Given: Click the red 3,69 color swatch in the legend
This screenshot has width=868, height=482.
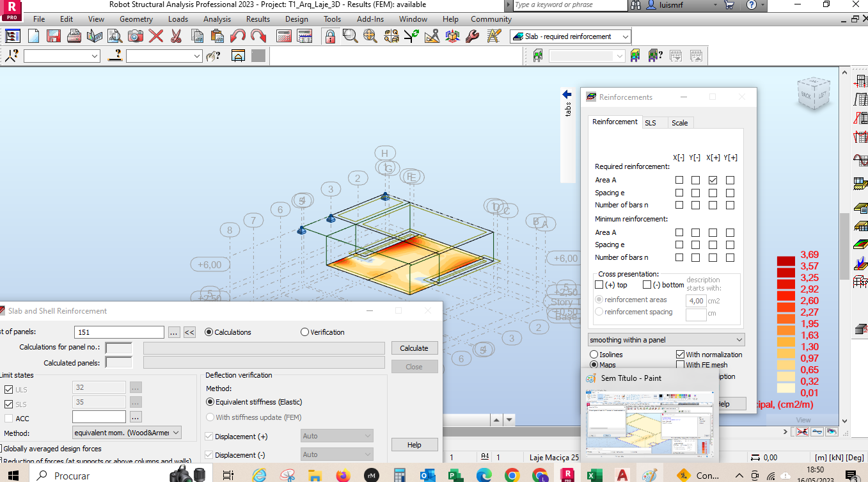Looking at the screenshot, I should [786, 260].
